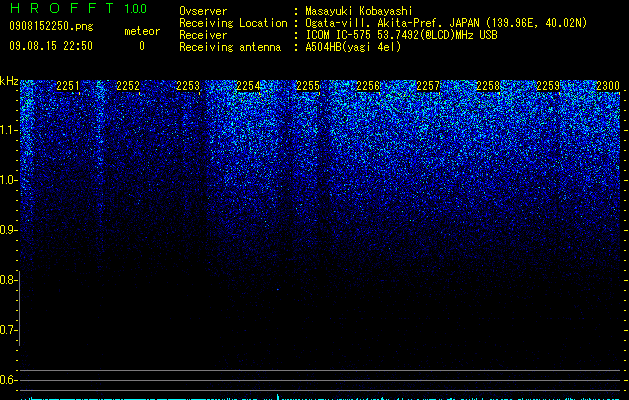The height and width of the screenshot is (400, 629).
Task: Click the 2257 time marker
Action: [x=428, y=86]
